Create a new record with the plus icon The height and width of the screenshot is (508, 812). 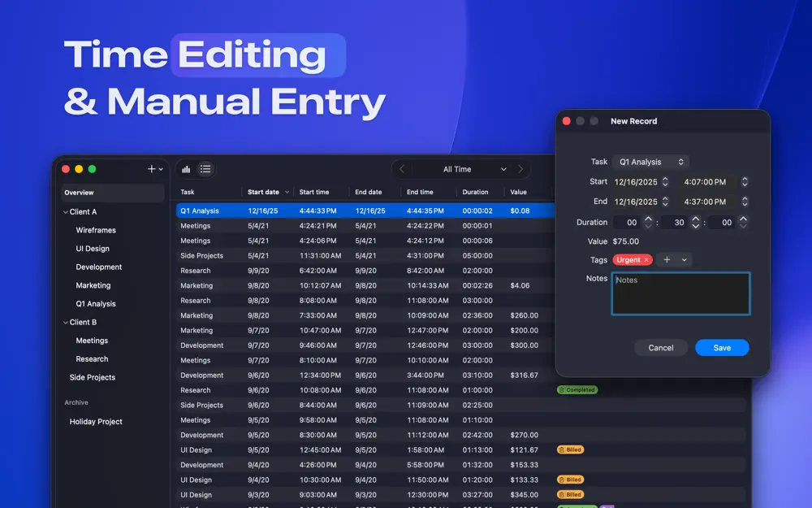(x=150, y=168)
